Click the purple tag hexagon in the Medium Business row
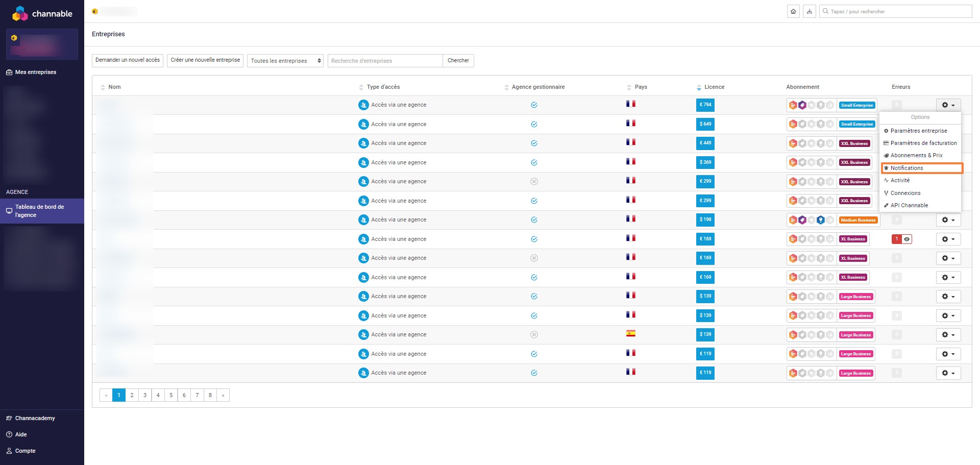Viewport: 980px width, 465px height. (x=802, y=220)
